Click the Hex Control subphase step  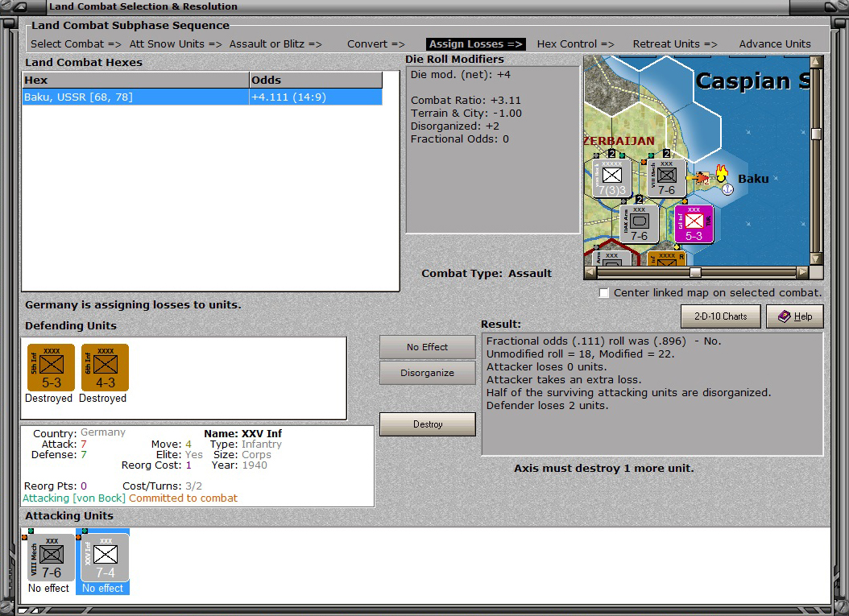[x=576, y=43]
